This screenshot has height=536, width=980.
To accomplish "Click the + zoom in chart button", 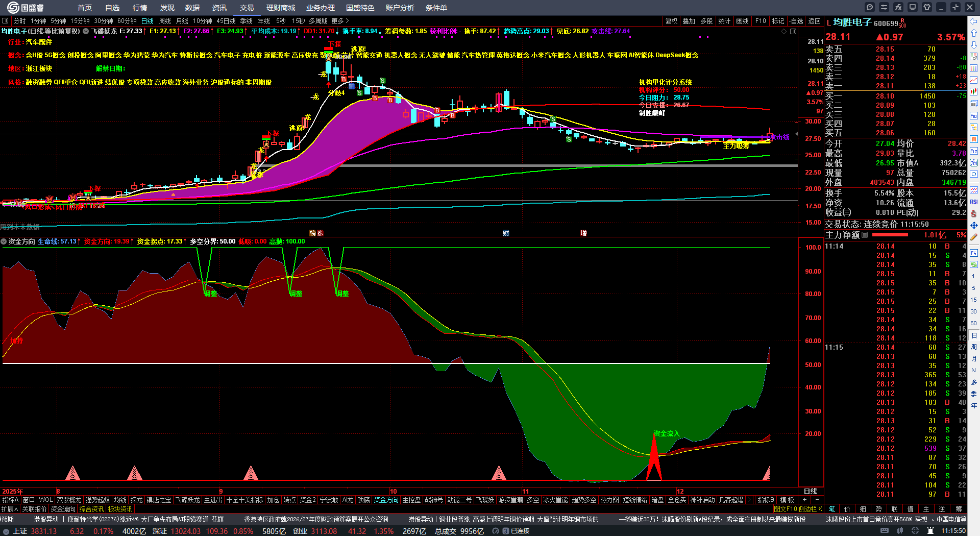I will [x=805, y=500].
